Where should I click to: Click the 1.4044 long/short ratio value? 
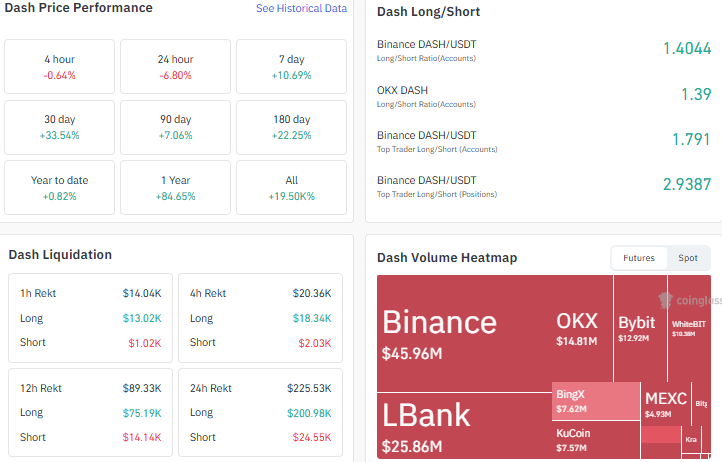click(x=687, y=48)
